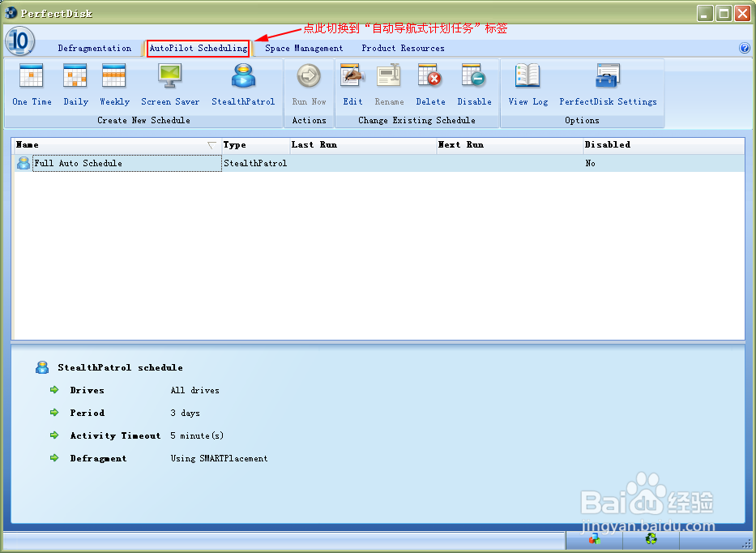
Task: Click the StealthPatrol schedule details icon
Action: [42, 367]
